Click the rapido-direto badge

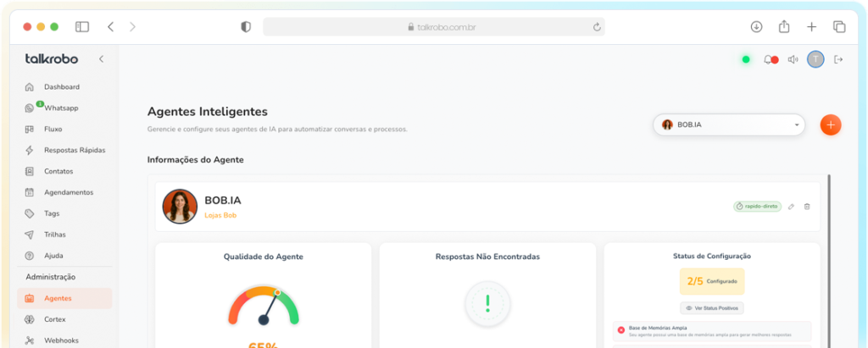coord(757,206)
